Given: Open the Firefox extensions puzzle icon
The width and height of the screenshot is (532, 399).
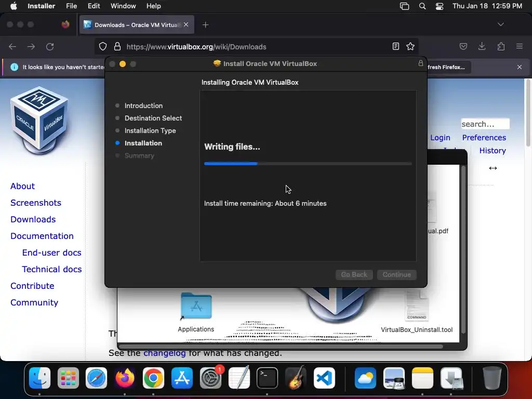Looking at the screenshot, I should pos(501,46).
